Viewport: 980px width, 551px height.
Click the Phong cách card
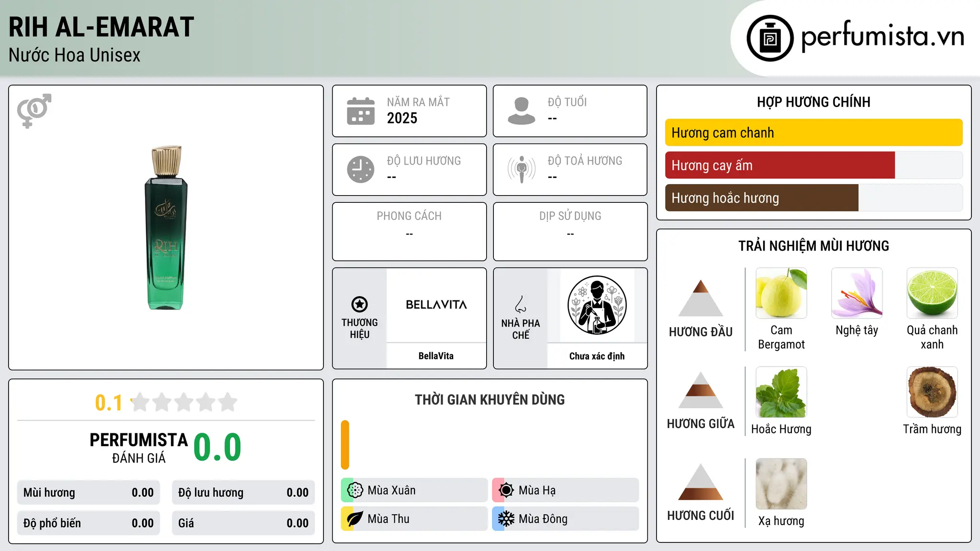[409, 231]
